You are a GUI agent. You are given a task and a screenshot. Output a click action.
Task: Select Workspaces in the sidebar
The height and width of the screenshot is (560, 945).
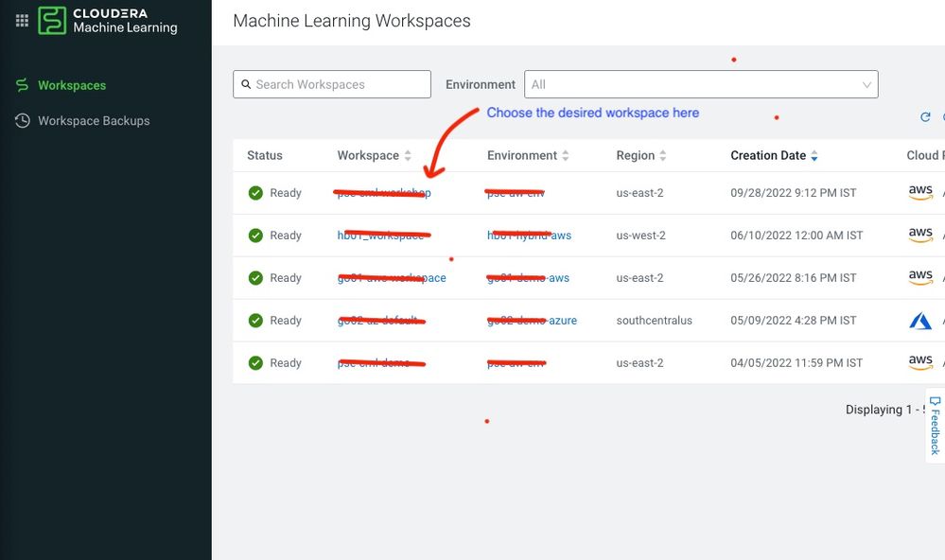click(x=72, y=85)
